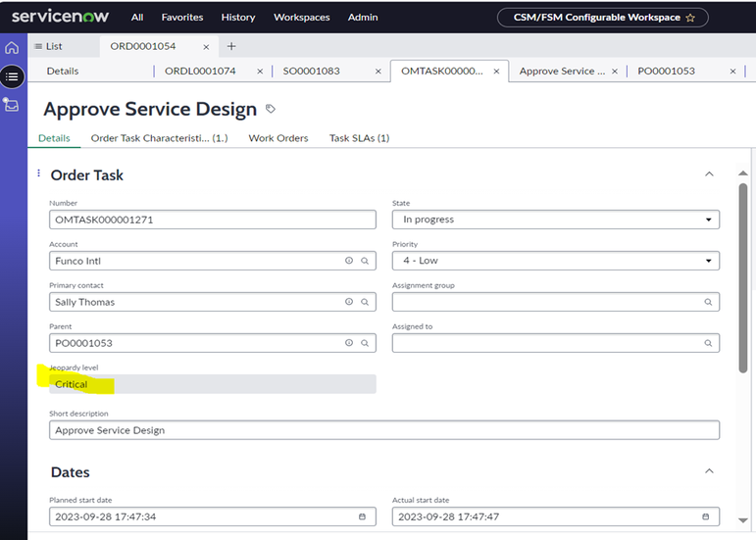Search the Account lookup field
Viewport: 756px width, 540px height.
point(365,261)
